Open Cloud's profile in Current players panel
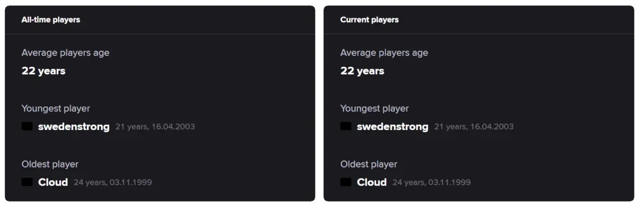 372,182
